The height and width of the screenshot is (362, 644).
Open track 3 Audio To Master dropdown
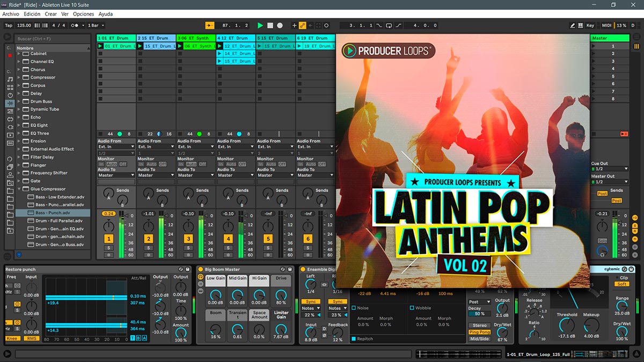(x=195, y=175)
